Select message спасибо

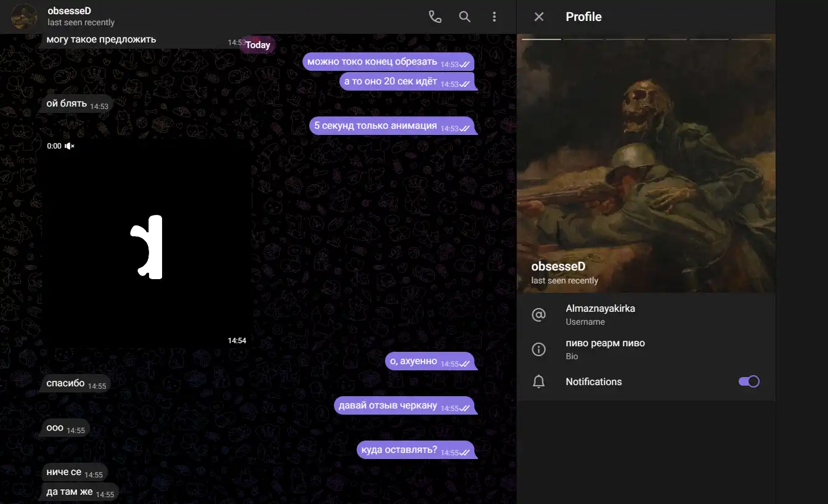76,383
